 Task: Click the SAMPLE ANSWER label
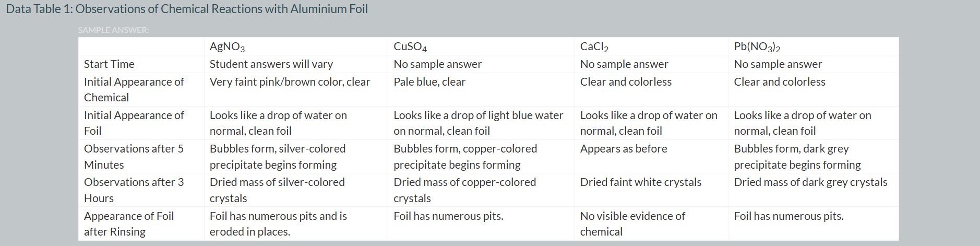tap(113, 30)
